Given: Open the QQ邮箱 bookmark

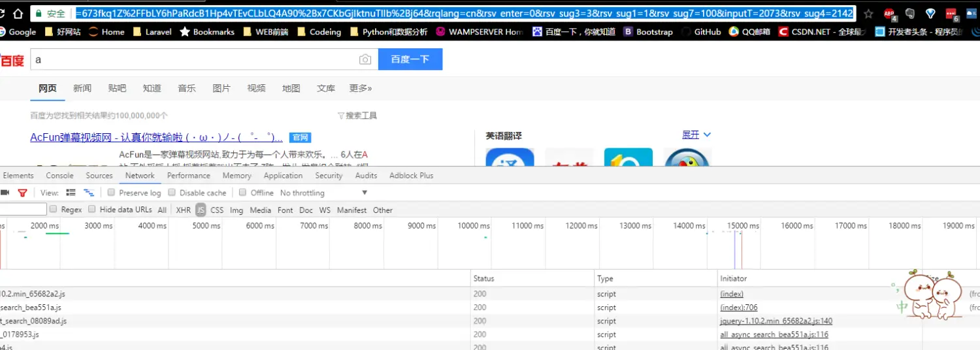Looking at the screenshot, I should point(749,31).
